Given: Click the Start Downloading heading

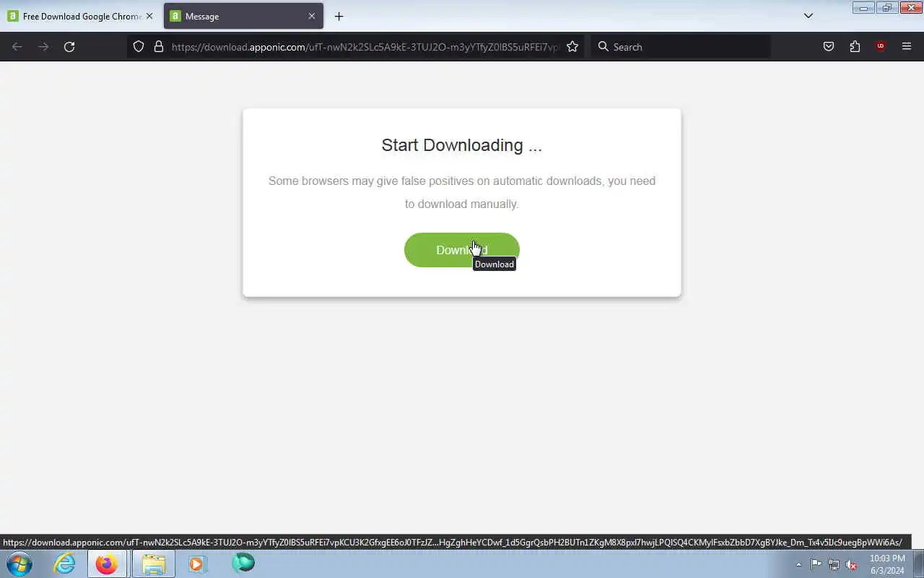Looking at the screenshot, I should click(461, 145).
